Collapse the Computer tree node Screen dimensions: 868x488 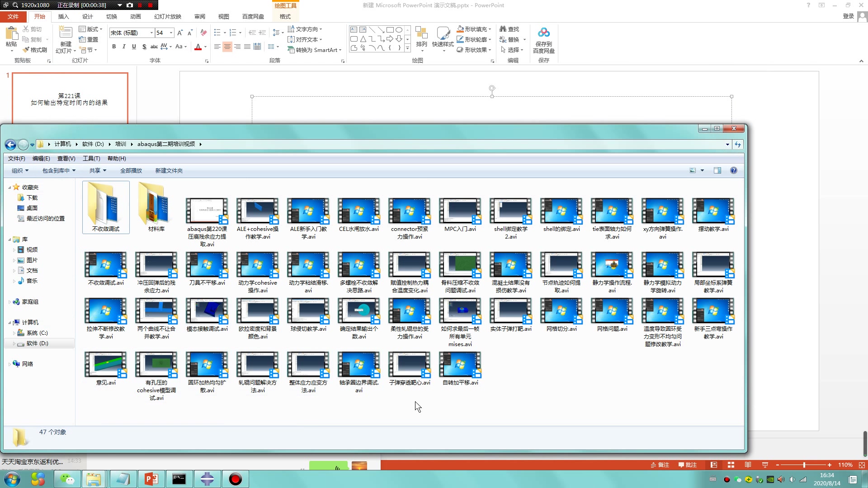[x=9, y=323]
